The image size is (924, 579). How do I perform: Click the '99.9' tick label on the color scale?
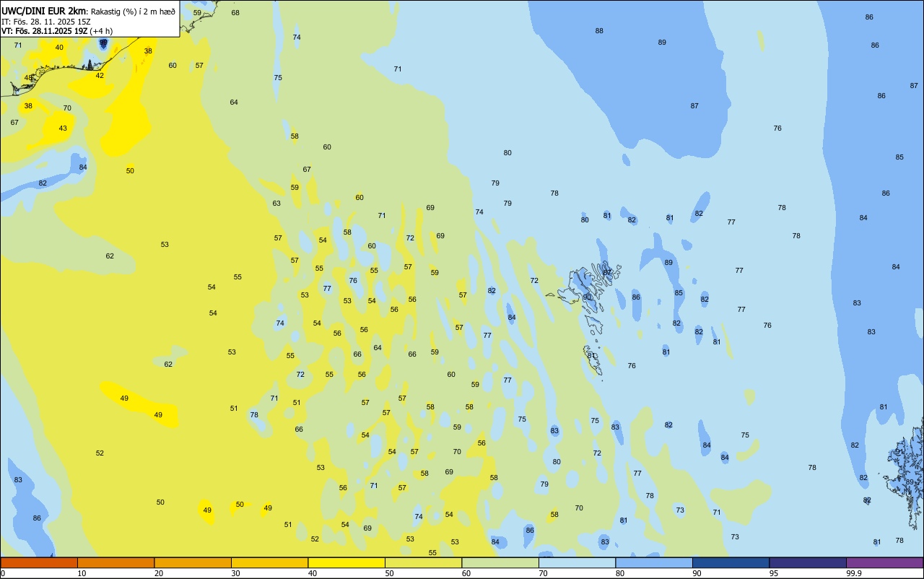(853, 573)
